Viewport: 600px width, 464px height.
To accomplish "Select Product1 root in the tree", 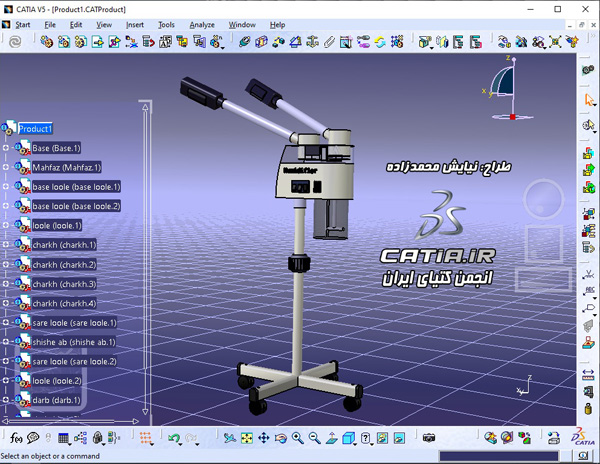I will coord(35,129).
